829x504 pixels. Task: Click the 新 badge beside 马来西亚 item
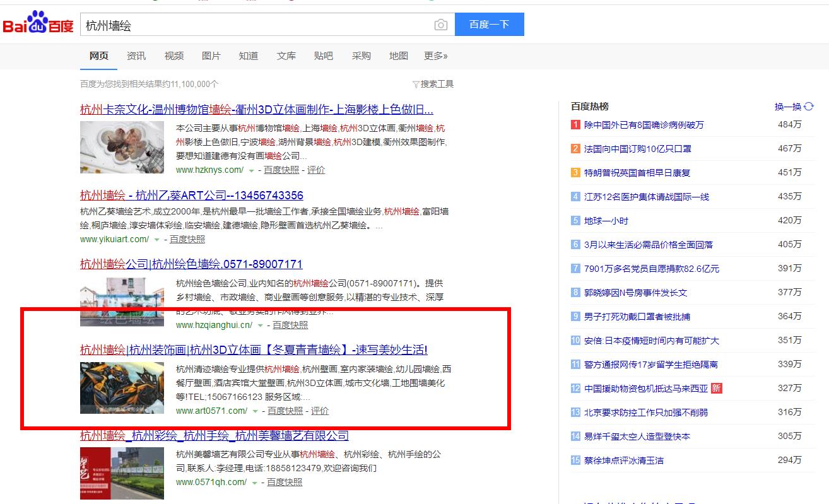point(716,389)
